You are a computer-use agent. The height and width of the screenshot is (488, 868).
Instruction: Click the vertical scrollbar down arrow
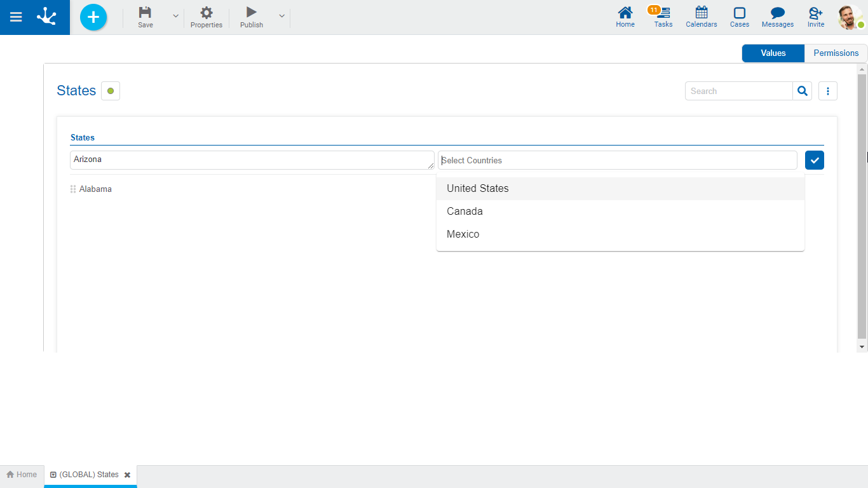pos(862,347)
